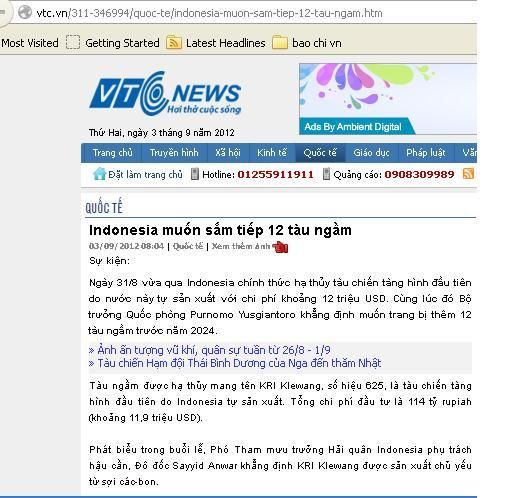The height and width of the screenshot is (498, 512).
Task: Open the Most Visited bookmarks
Action: [30, 43]
